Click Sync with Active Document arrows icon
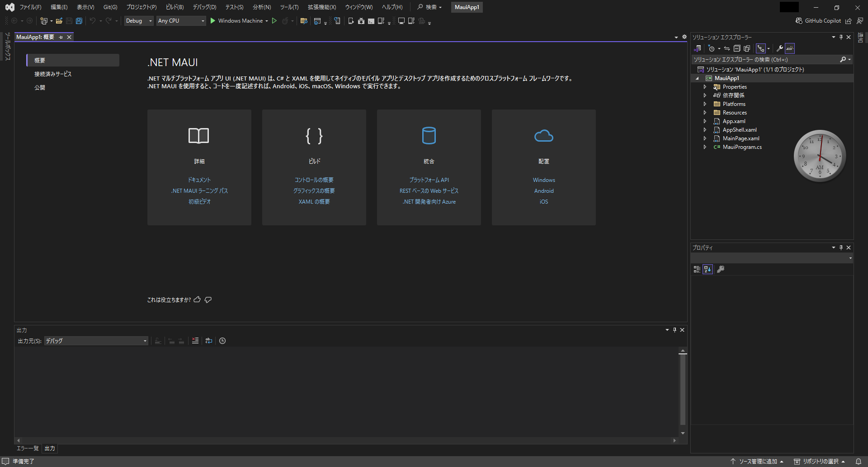Viewport: 868px width, 467px height. (x=726, y=48)
